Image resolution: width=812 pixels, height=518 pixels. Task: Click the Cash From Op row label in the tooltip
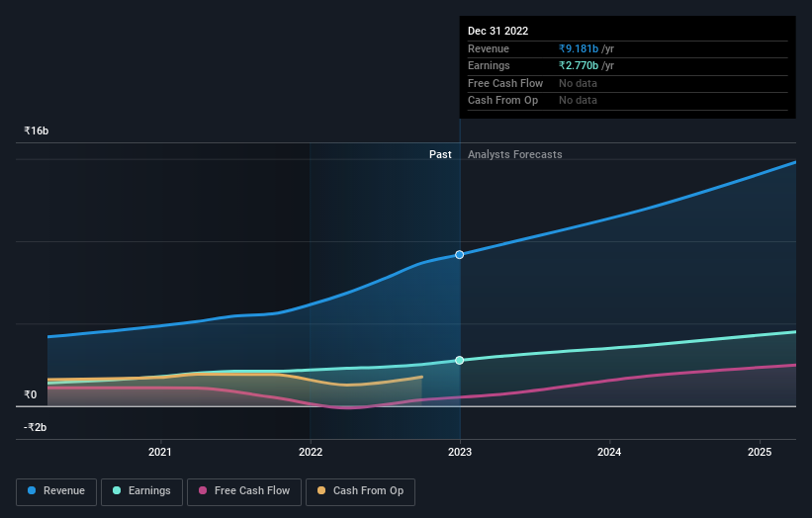(x=502, y=101)
